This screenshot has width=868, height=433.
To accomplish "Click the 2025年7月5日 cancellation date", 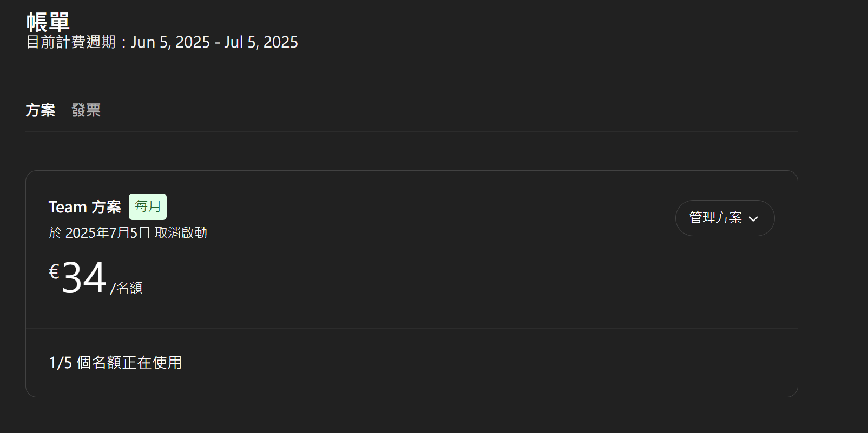I will [x=108, y=233].
